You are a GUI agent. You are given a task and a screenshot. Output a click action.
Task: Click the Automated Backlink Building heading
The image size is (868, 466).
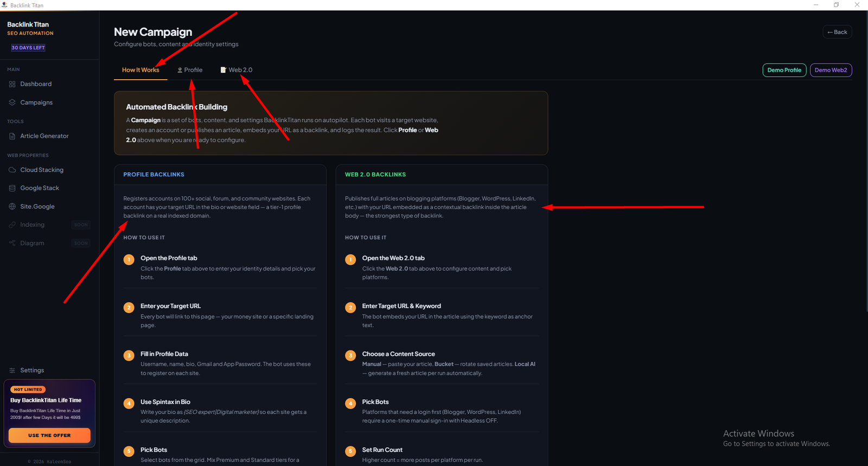[177, 107]
